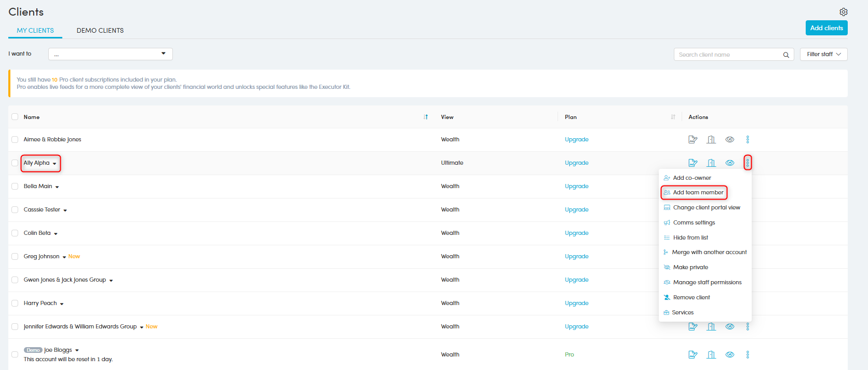868x370 pixels.
Task: Click building icon in Ally Alpha row
Action: click(x=711, y=163)
